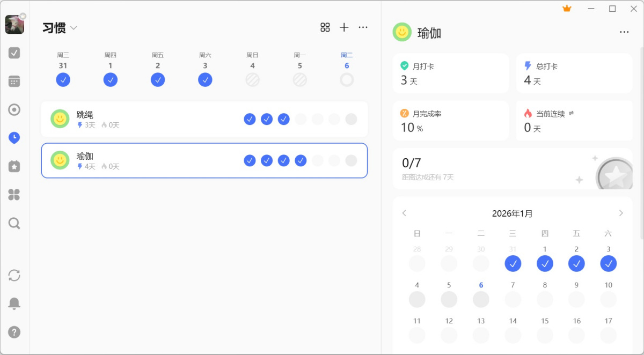Click the search magnifier in sidebar
This screenshot has height=355, width=644.
point(14,223)
